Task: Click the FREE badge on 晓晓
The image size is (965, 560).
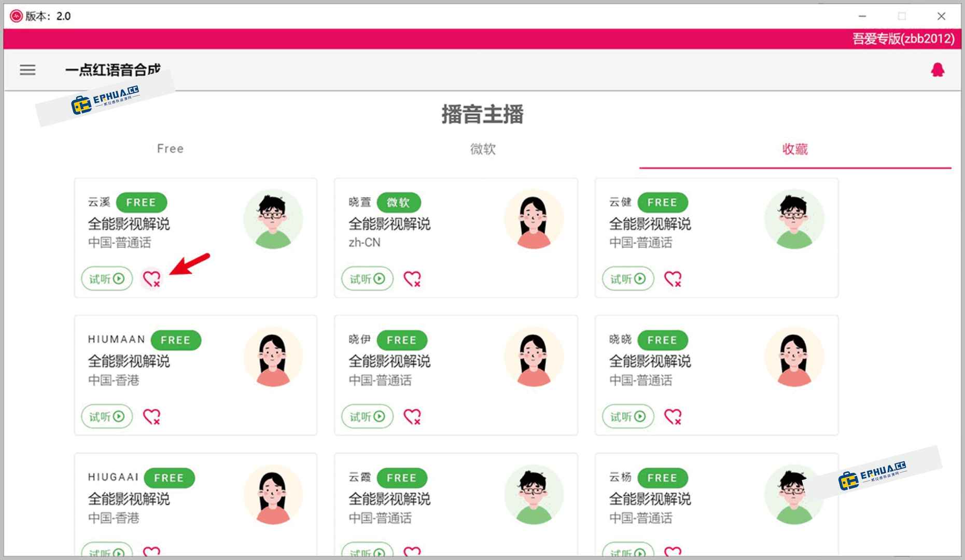Action: click(x=662, y=340)
